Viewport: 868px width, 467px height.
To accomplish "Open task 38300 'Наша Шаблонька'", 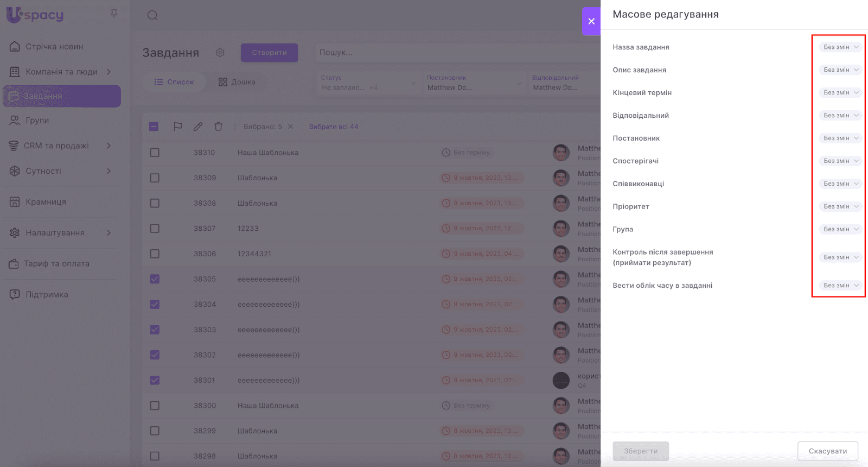I will click(x=268, y=406).
